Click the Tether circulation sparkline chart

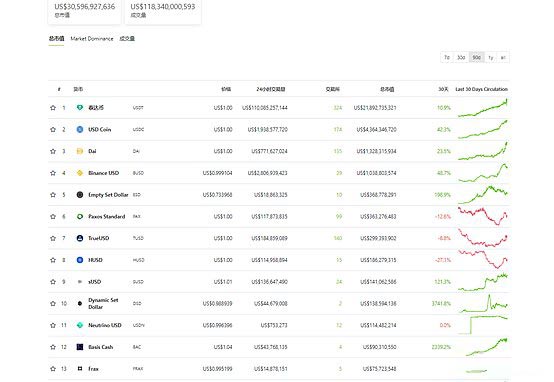(483, 108)
